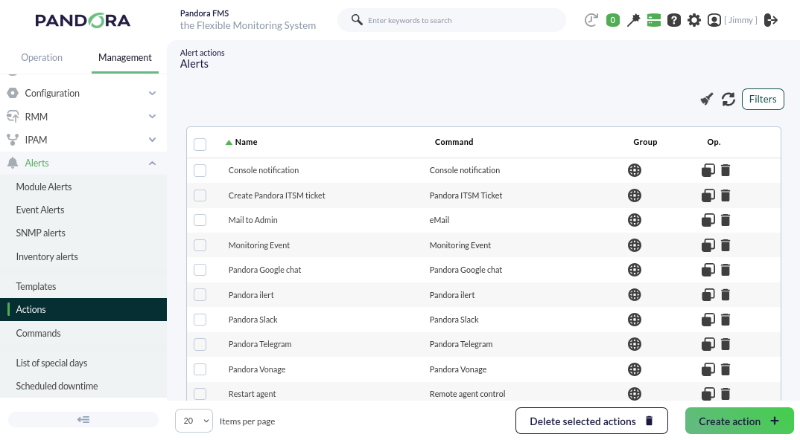
Task: Open the tools wand icon in header
Action: 633,20
